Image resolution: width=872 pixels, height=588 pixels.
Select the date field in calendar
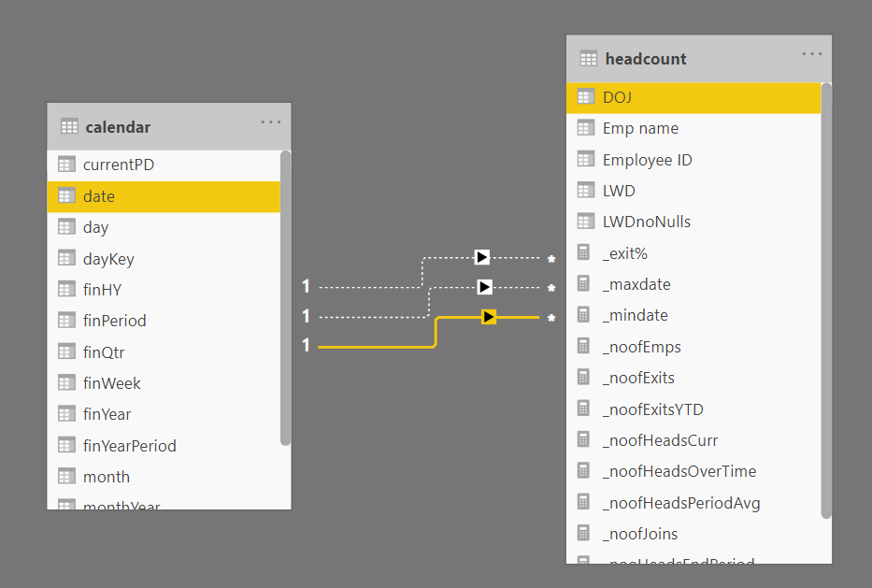click(164, 196)
